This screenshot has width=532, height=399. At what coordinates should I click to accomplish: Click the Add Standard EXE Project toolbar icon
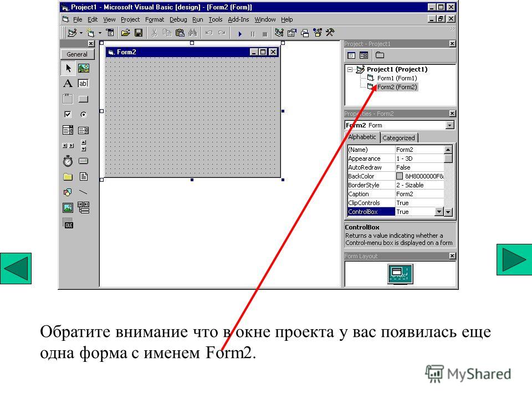(x=72, y=33)
